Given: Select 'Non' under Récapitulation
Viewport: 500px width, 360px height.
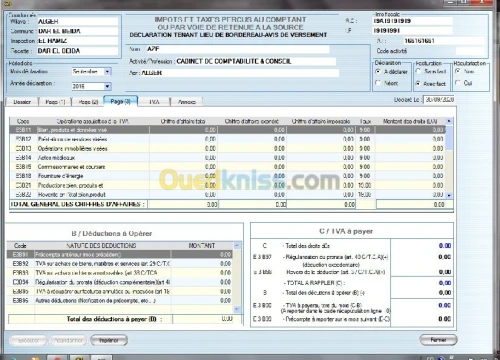Looking at the screenshot, I should (458, 71).
